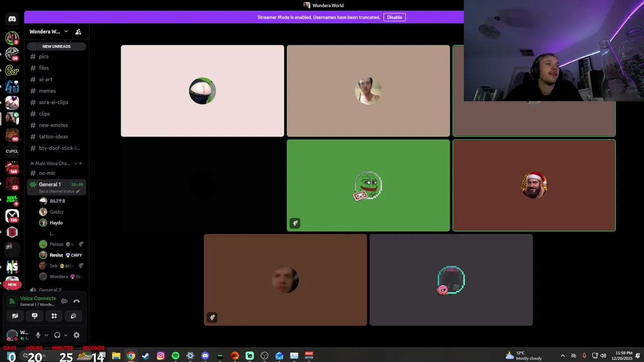Open the soundboard button
Image resolution: width=644 pixels, height=362 pixels.
[x=73, y=316]
